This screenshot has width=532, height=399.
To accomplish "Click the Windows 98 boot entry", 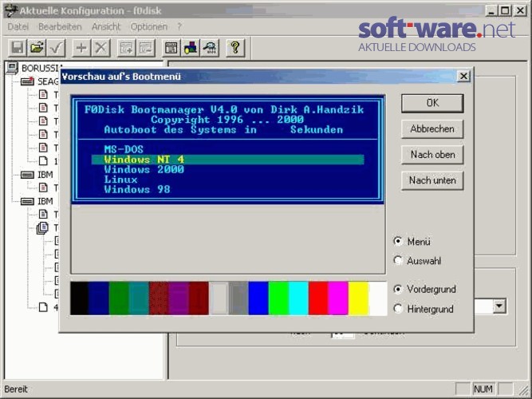I will [137, 189].
